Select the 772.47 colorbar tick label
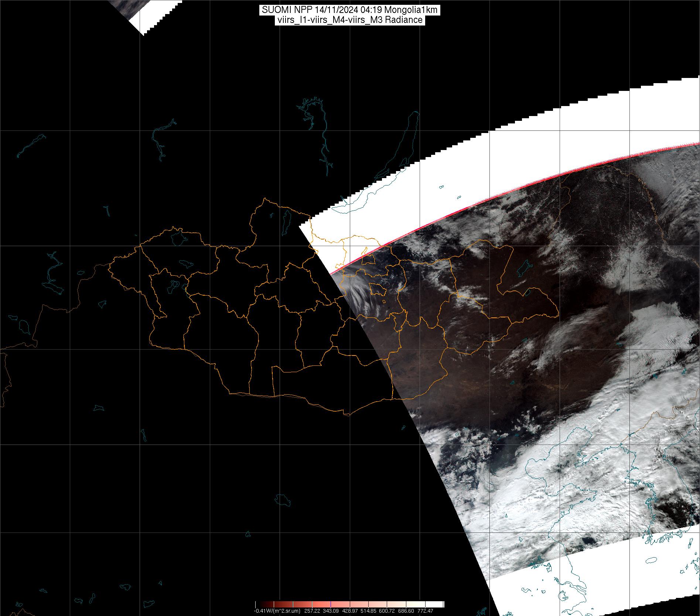700x616 pixels. (425, 611)
